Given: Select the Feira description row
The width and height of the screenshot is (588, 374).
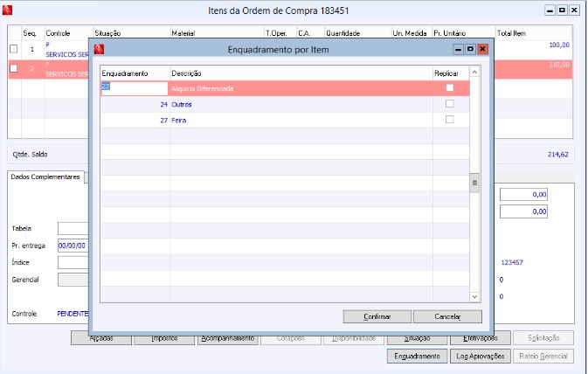Looking at the screenshot, I should click(179, 121).
